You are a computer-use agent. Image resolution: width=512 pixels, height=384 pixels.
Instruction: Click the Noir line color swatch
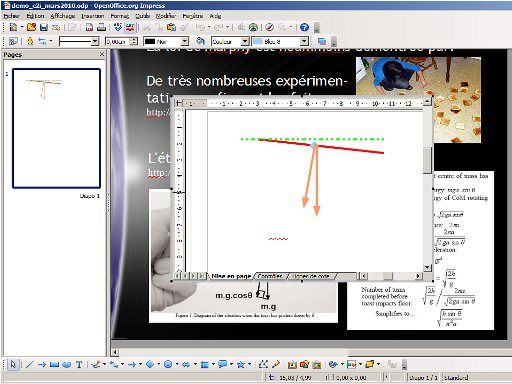click(150, 41)
